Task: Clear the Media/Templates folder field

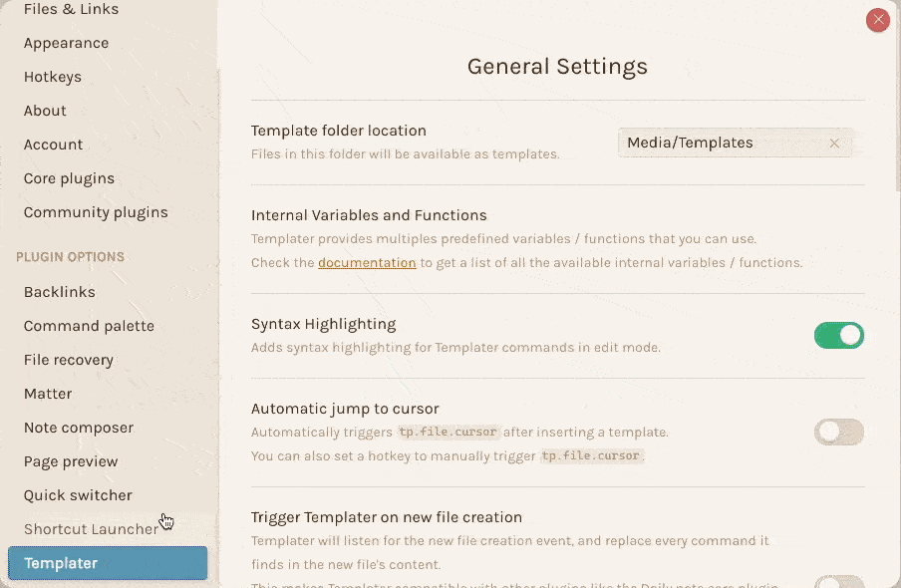Action: pos(834,144)
